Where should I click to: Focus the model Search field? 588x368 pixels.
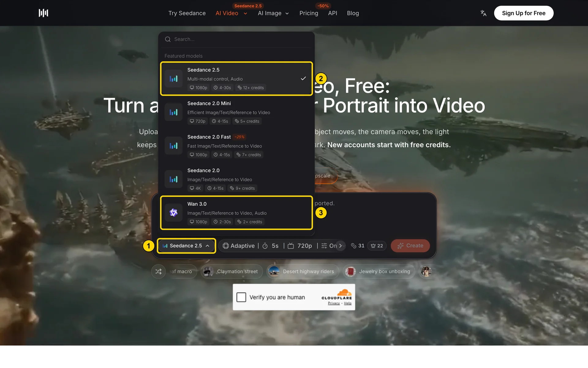point(236,39)
